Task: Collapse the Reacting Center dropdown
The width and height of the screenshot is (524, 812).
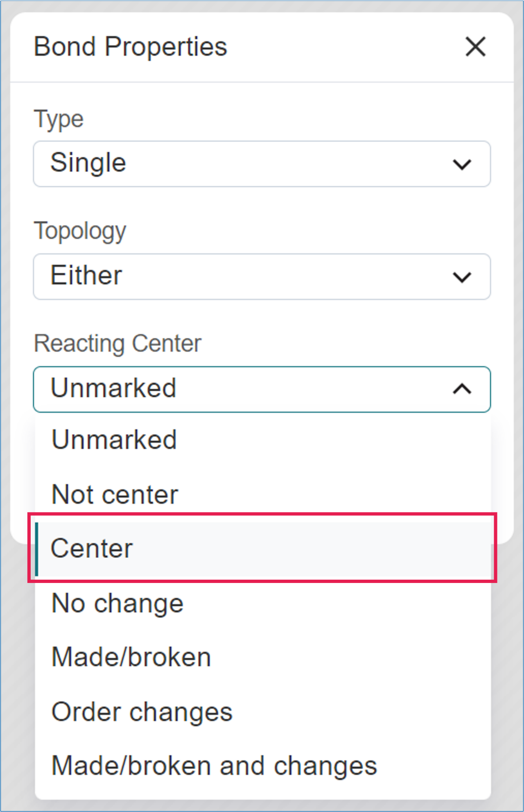Action: click(262, 389)
